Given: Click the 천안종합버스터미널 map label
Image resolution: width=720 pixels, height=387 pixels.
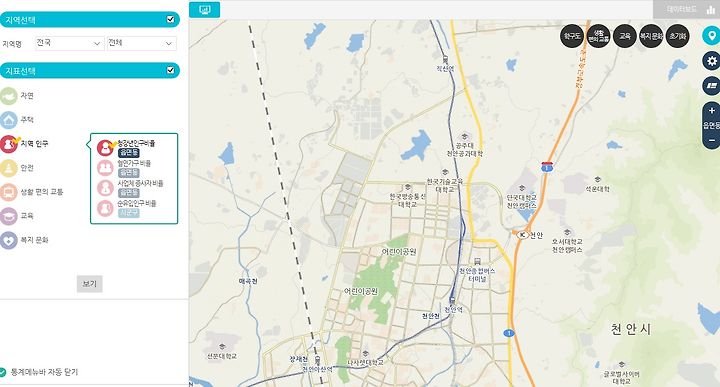Looking at the screenshot, I should point(477,275).
